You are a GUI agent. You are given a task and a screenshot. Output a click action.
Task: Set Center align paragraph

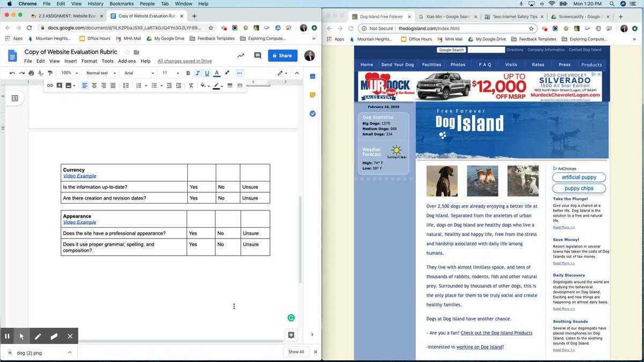[94, 85]
